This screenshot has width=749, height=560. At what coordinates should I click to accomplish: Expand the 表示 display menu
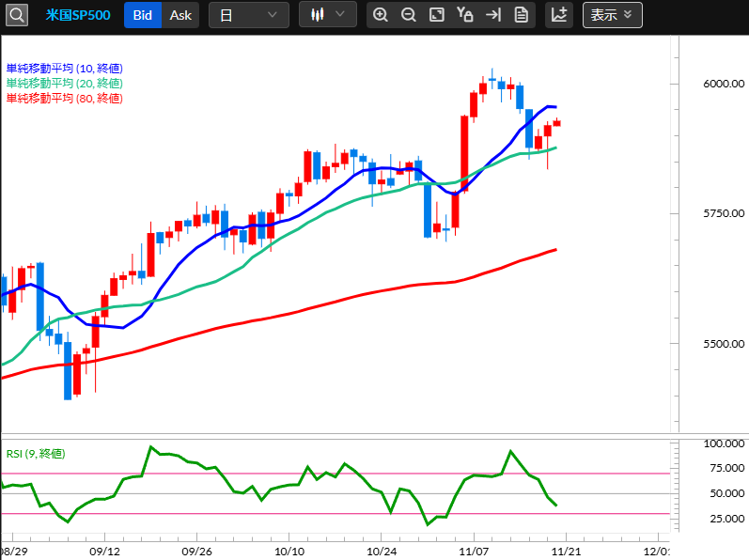point(612,15)
